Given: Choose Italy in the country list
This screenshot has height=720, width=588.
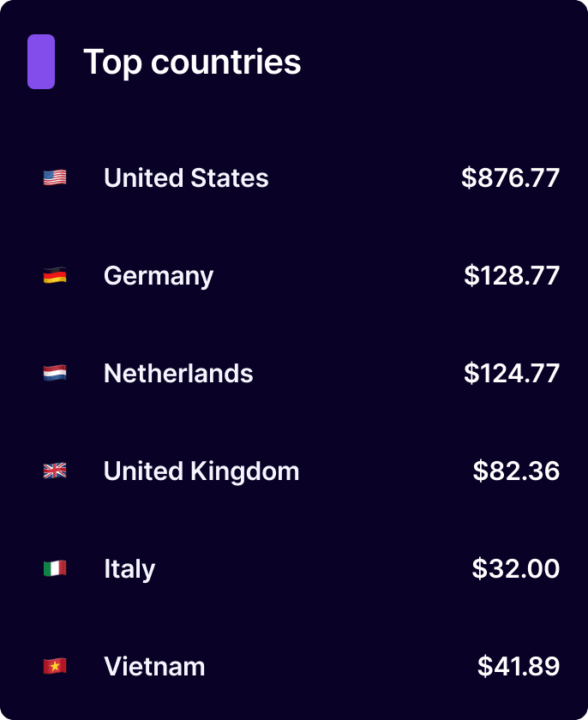Looking at the screenshot, I should (x=129, y=568).
